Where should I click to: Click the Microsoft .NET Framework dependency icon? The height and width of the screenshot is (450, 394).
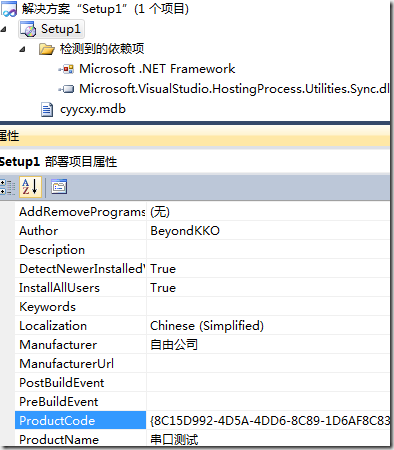click(66, 69)
